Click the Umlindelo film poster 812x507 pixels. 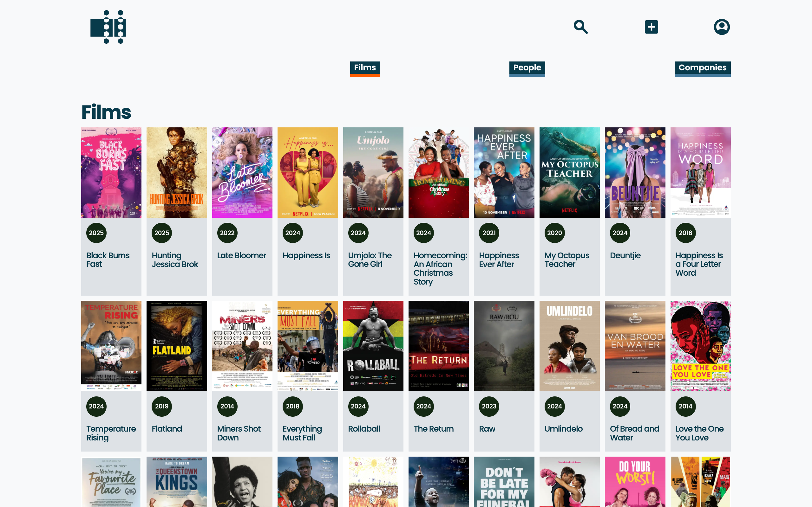[569, 346]
